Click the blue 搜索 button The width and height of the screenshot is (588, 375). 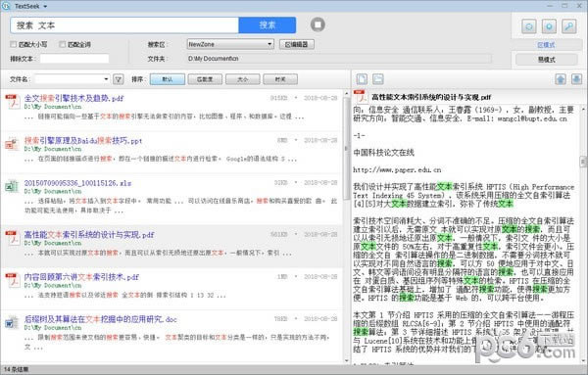point(268,25)
